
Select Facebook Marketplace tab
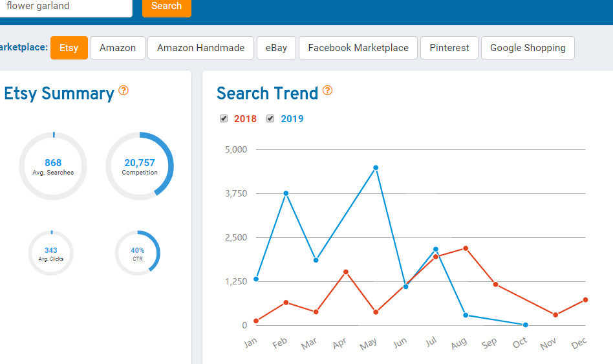click(358, 48)
